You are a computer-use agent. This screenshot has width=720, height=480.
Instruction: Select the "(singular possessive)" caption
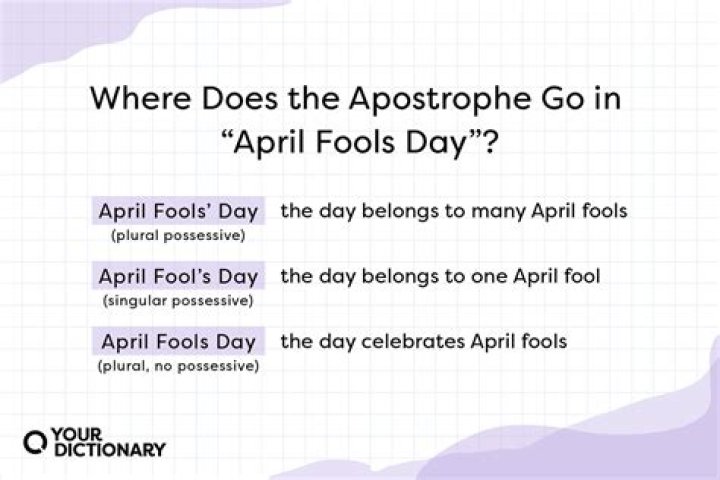click(177, 300)
